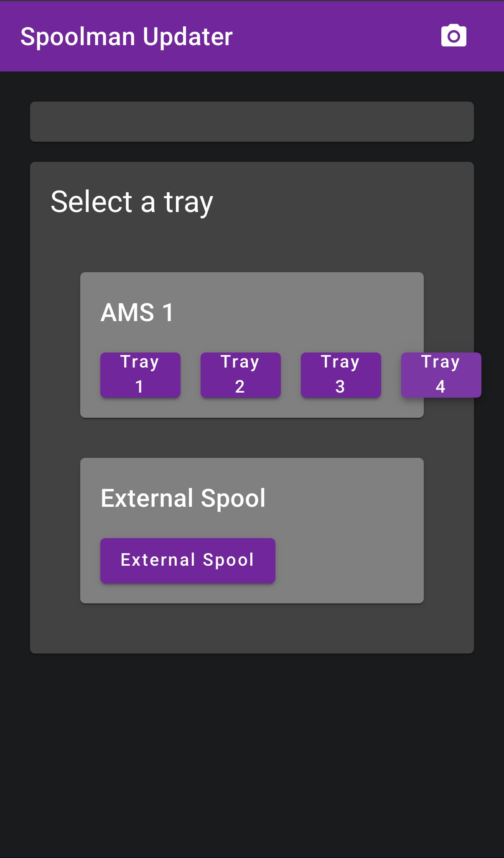
Task: Click the word Tray on Tray 2 button
Action: point(240,362)
